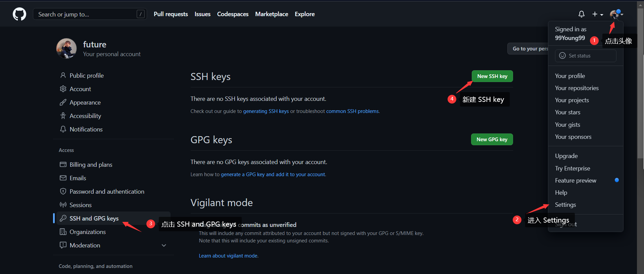
Task: Go to Pull requests
Action: click(171, 14)
